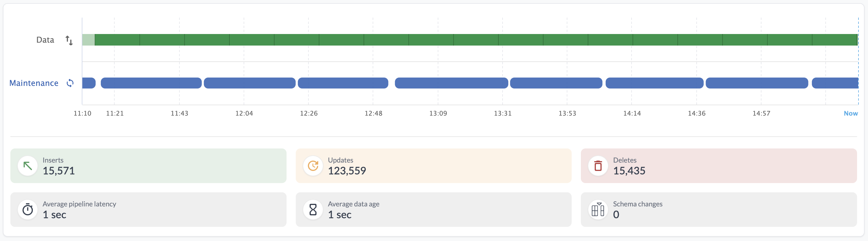Select the Data row label
The image size is (868, 241).
click(45, 40)
